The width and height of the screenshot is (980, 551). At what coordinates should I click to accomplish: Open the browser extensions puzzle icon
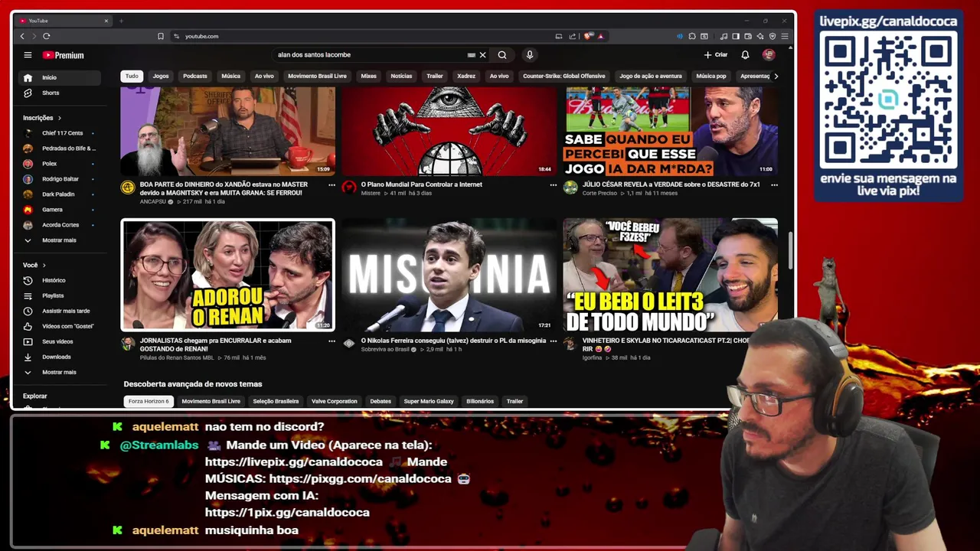(692, 36)
